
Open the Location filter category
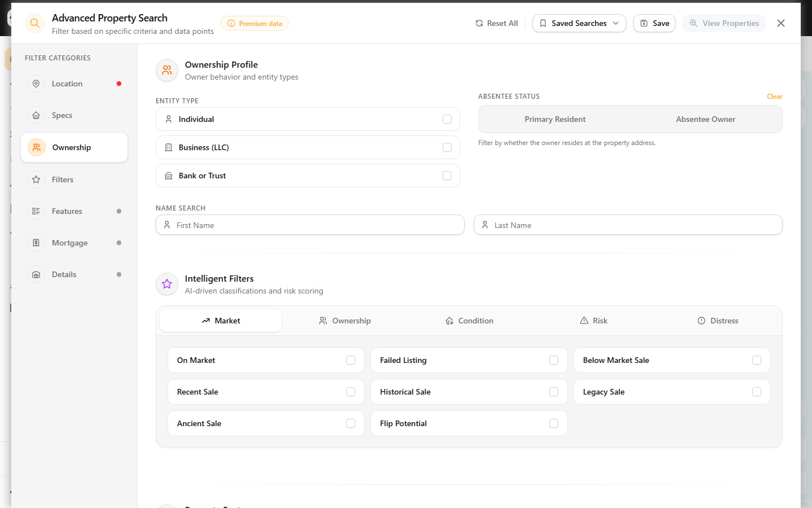(x=74, y=84)
